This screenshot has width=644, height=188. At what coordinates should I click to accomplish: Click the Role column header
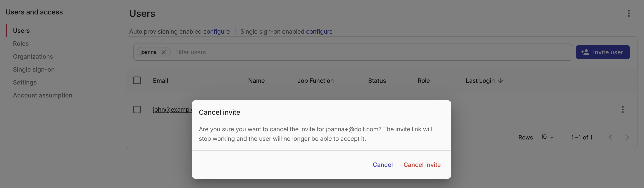pyautogui.click(x=424, y=81)
